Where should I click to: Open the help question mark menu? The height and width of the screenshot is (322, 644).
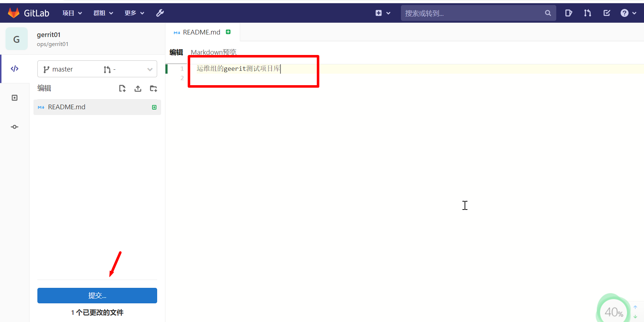628,13
